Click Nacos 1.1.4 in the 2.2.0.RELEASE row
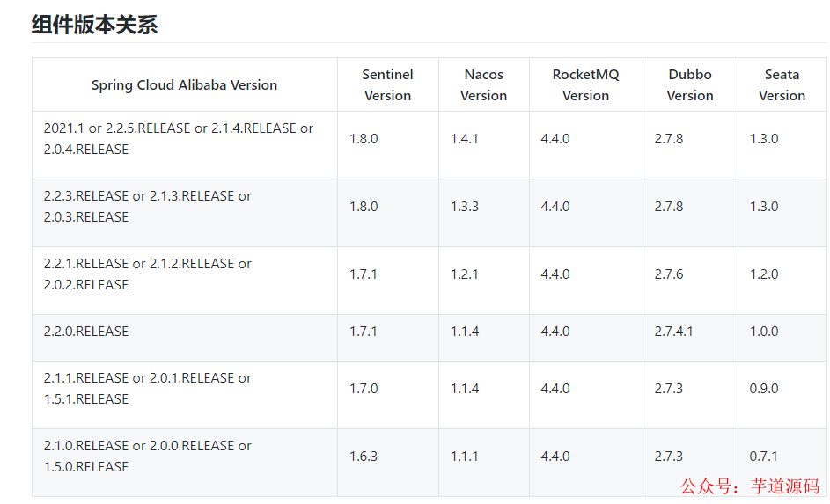830x504 pixels. (x=465, y=332)
